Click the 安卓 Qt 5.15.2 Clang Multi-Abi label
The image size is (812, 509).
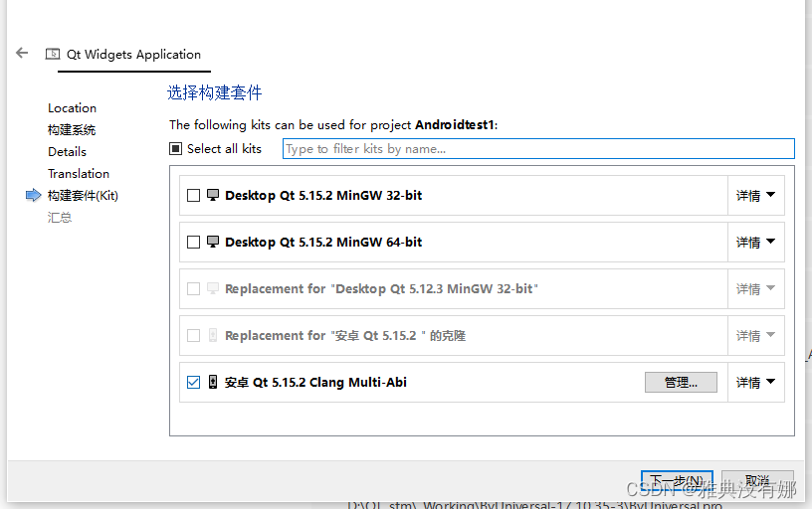click(x=315, y=383)
